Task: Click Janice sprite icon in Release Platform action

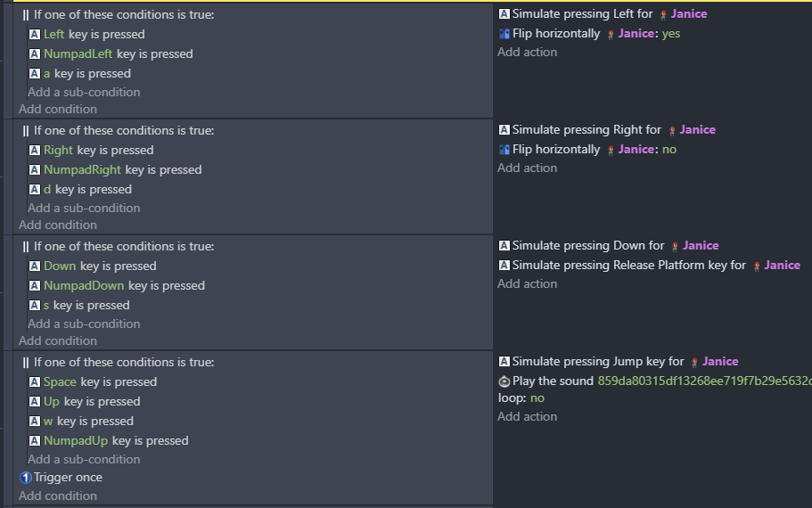Action: pyautogui.click(x=757, y=266)
